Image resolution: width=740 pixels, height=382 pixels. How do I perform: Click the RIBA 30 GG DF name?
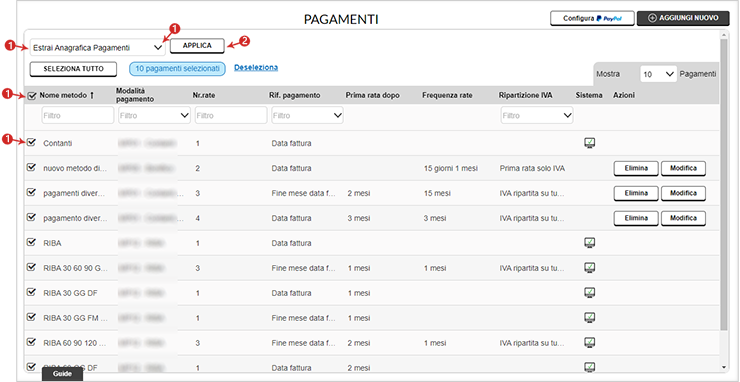click(70, 293)
